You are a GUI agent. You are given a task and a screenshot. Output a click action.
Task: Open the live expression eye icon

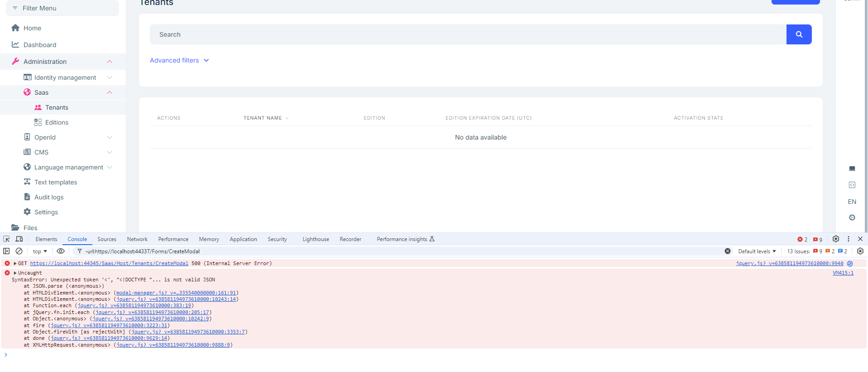pos(61,251)
